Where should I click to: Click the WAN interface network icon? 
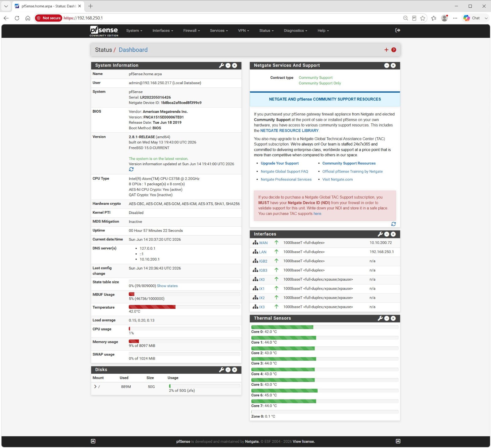[x=255, y=243]
